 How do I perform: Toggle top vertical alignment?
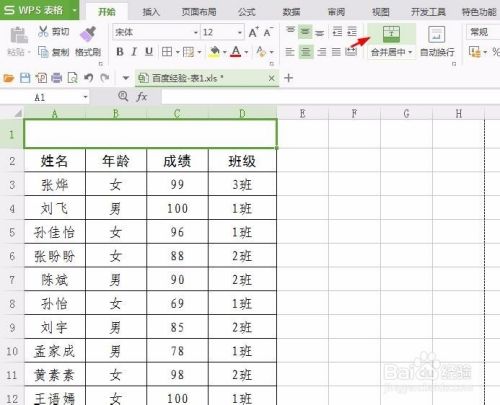click(x=290, y=32)
